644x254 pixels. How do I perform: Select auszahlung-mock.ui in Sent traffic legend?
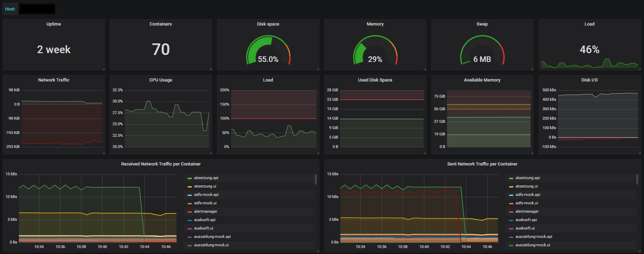(x=533, y=245)
